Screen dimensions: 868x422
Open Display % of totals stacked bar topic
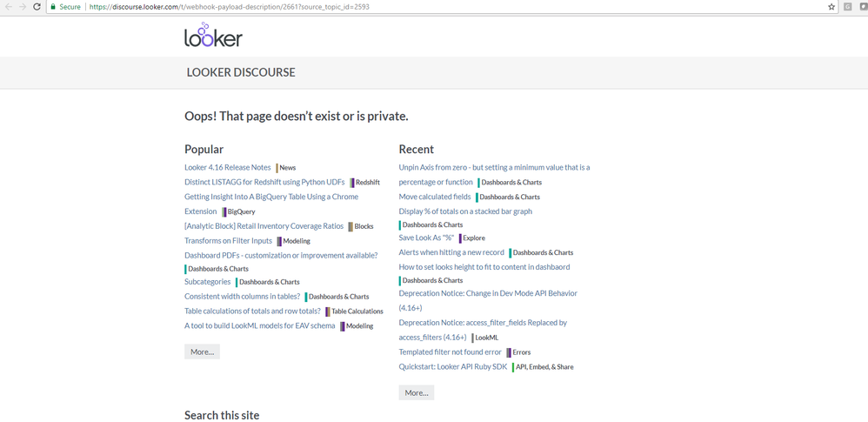click(x=465, y=211)
